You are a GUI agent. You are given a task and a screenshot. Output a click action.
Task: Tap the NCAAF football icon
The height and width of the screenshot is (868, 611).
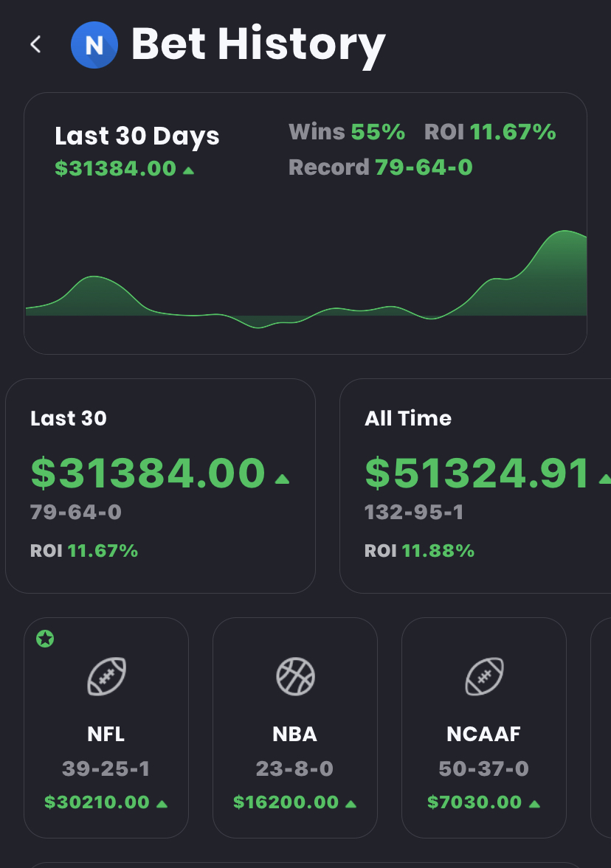point(484,676)
